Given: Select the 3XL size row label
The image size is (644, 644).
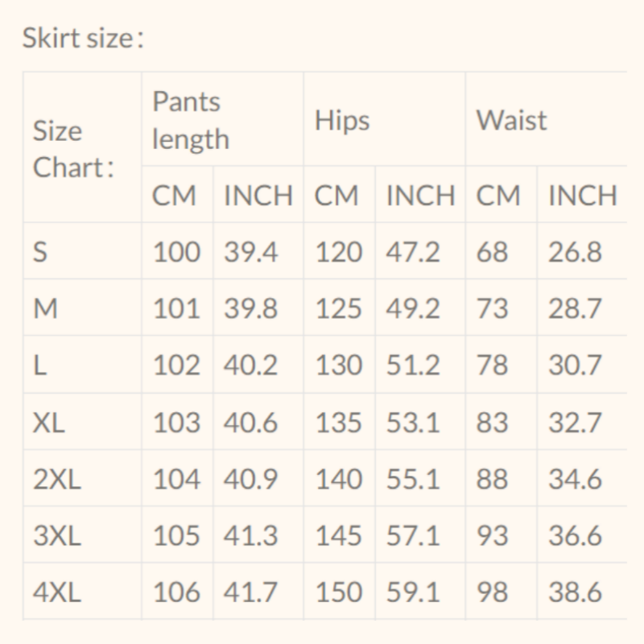Looking at the screenshot, I should 57,536.
